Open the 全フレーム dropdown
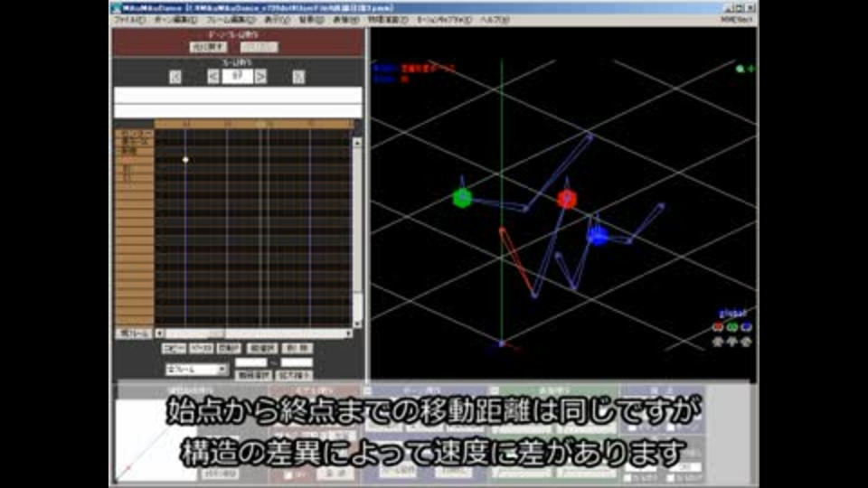Image resolution: width=868 pixels, height=488 pixels. tap(196, 369)
